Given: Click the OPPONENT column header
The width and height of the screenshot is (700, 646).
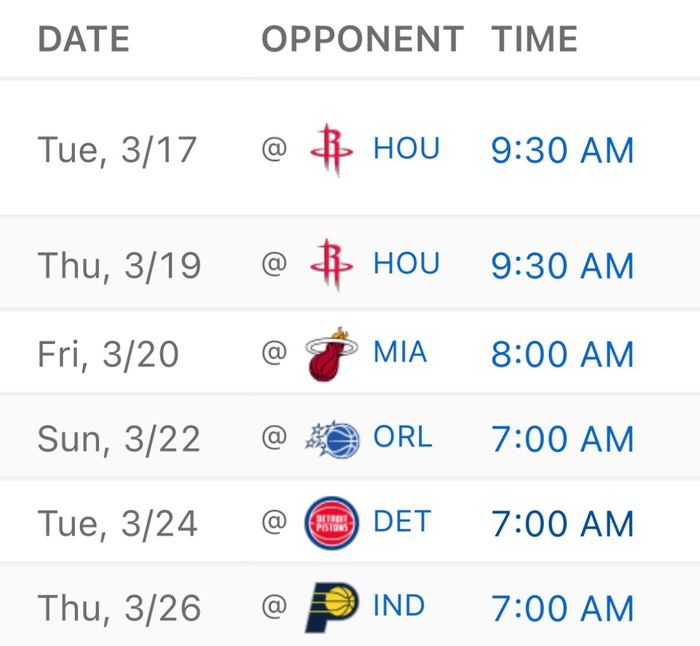Looking at the screenshot, I should coord(362,40).
